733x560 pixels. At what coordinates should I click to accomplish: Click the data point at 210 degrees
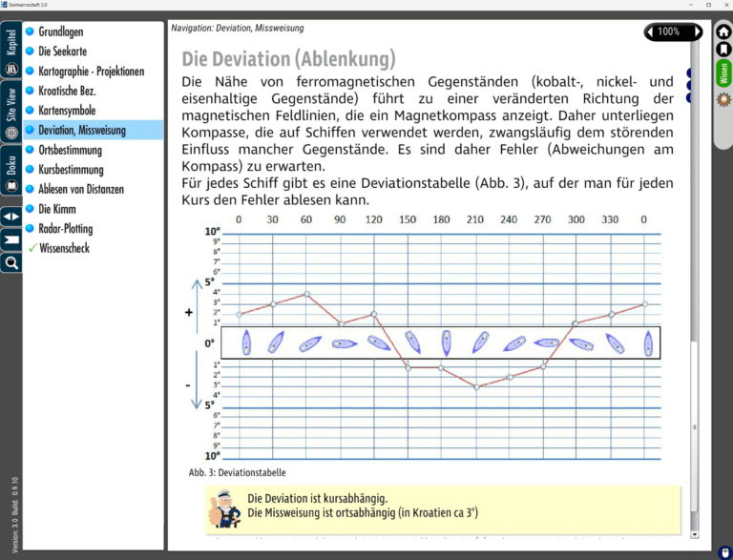[476, 387]
